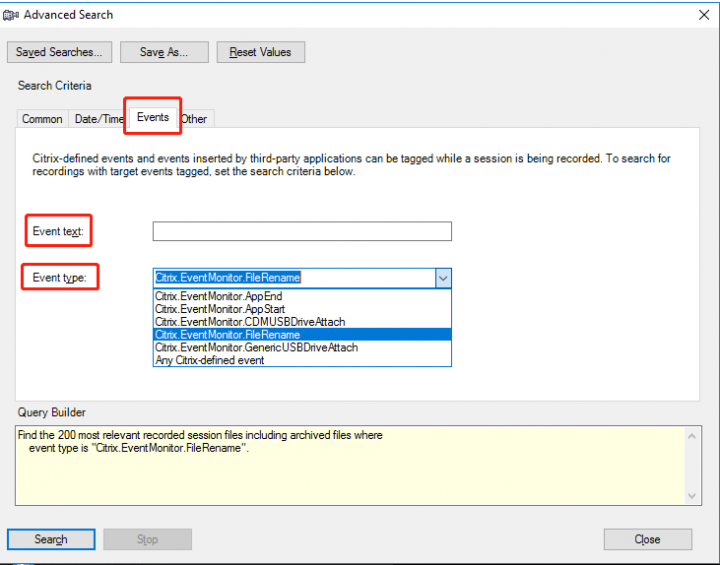
Task: Select highlighted Citrix.EventMonitor.FileRename list entry
Action: [x=302, y=335]
